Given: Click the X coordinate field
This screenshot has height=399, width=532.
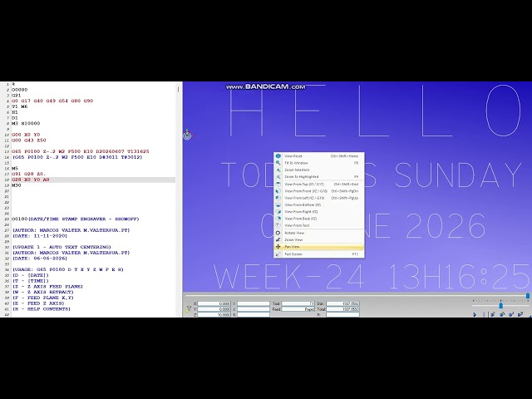Looking at the screenshot, I should [x=214, y=303].
